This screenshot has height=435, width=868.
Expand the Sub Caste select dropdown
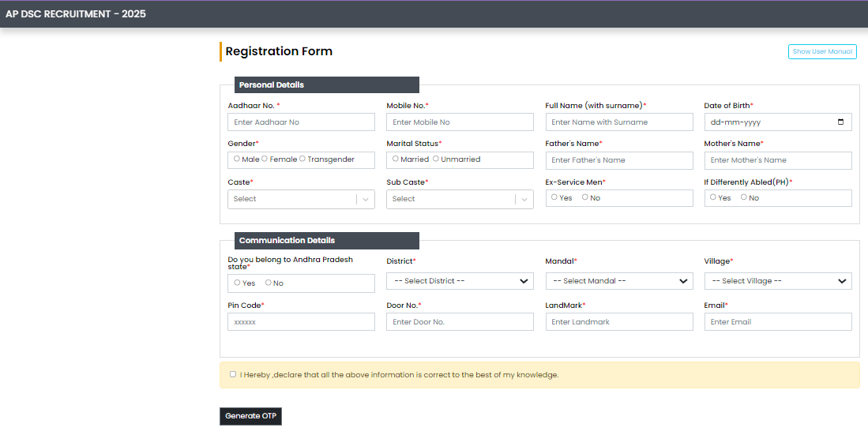coord(460,199)
